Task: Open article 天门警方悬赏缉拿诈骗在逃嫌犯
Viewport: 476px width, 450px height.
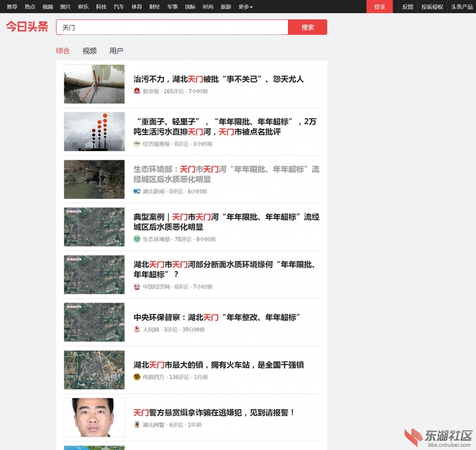Action: click(x=215, y=412)
